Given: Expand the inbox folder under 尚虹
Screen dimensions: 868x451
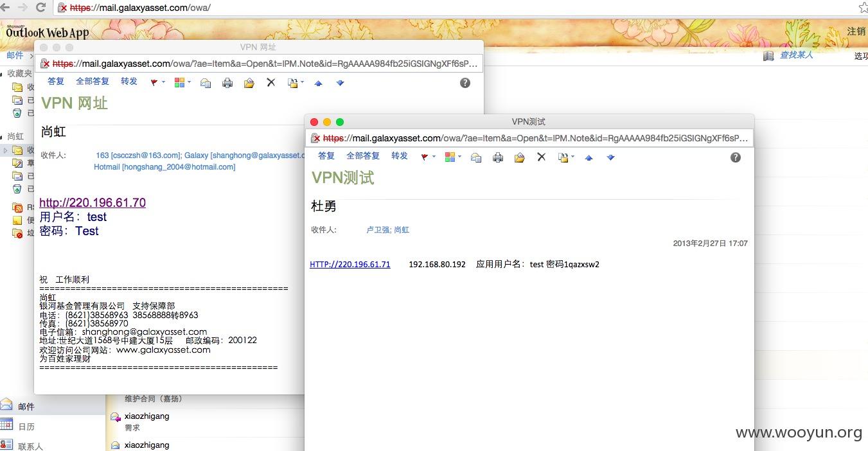Looking at the screenshot, I should [x=6, y=150].
